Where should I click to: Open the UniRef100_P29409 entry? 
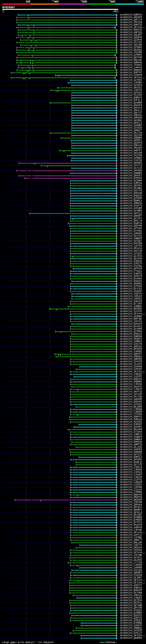(131, 75)
